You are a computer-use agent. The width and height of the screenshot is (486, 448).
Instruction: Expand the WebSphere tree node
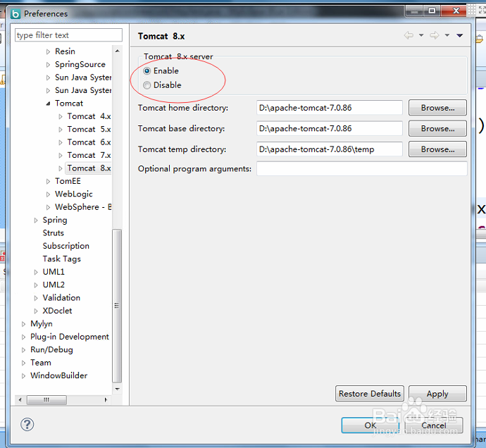[x=48, y=207]
